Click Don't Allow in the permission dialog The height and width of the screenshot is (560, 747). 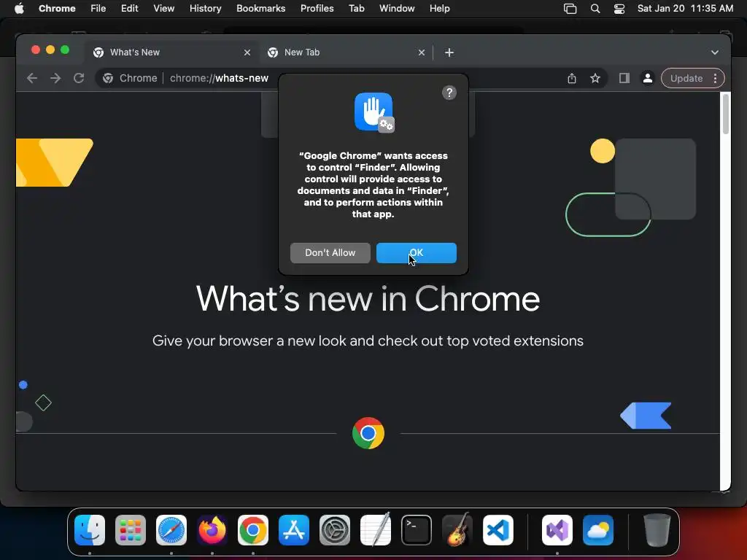pyautogui.click(x=330, y=253)
